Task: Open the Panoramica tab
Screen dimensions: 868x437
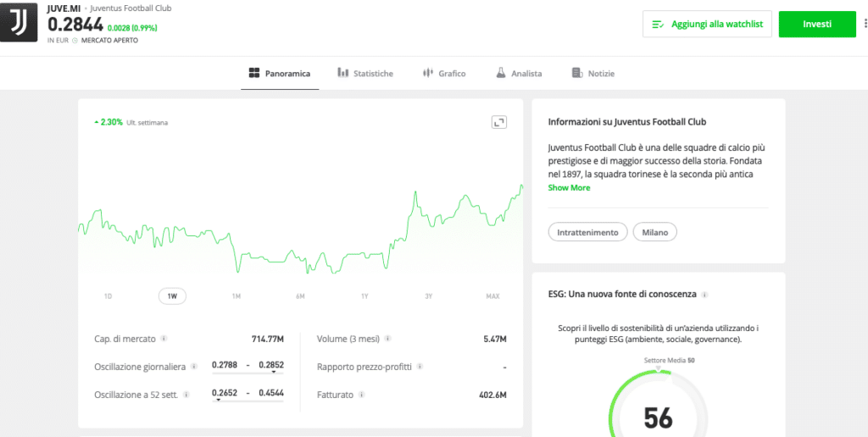Action: click(280, 73)
